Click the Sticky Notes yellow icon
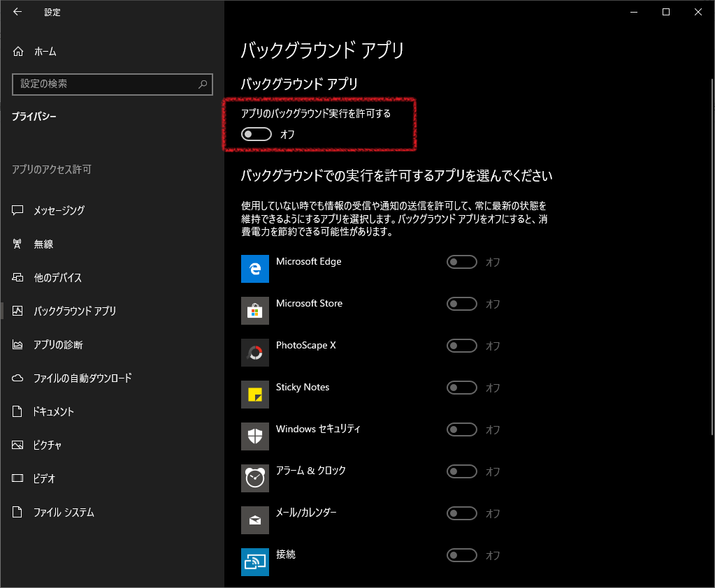Viewport: 715px width, 588px height. [x=255, y=395]
